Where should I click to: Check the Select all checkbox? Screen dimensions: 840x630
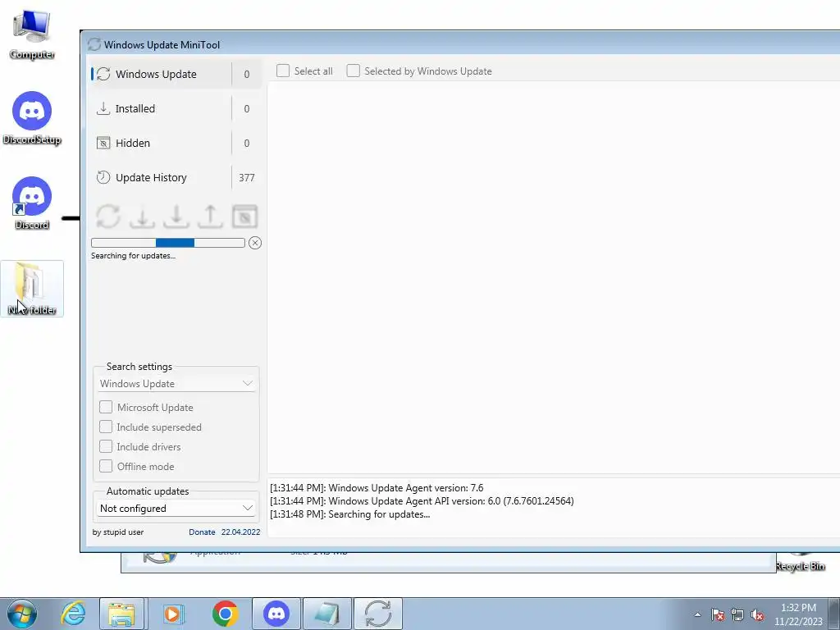[x=283, y=71]
